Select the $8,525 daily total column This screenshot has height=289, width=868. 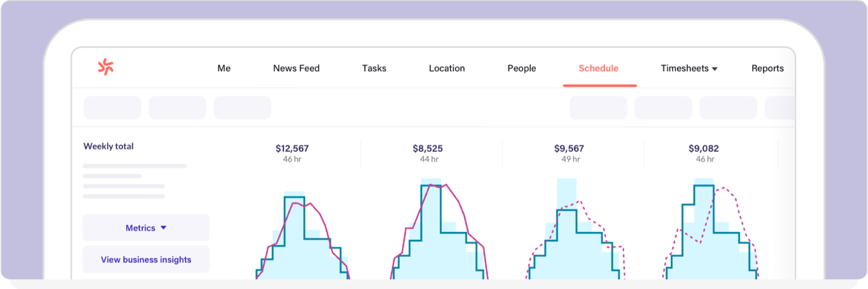pos(428,153)
